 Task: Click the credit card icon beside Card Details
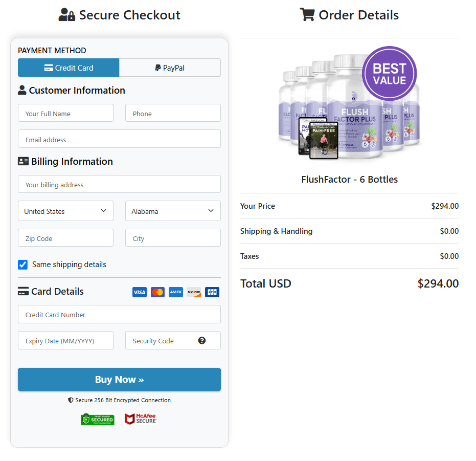[x=23, y=291]
